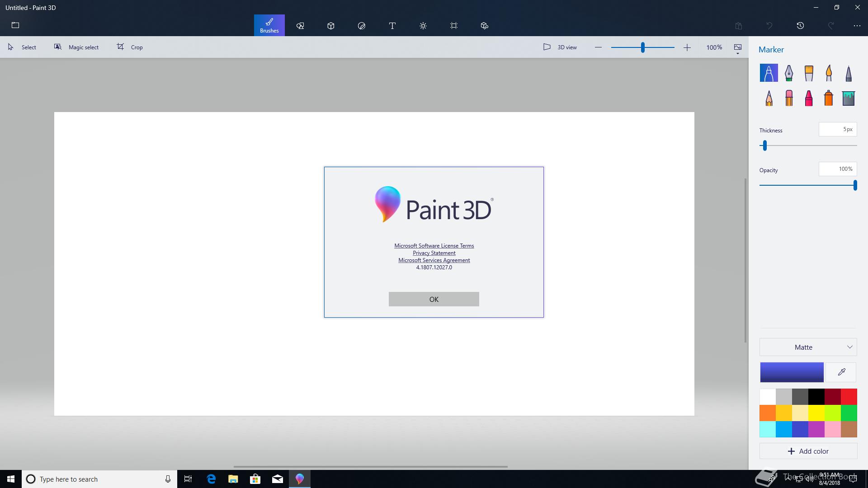The width and height of the screenshot is (868, 488).
Task: Pick the yellow color swatch
Action: pos(816,413)
